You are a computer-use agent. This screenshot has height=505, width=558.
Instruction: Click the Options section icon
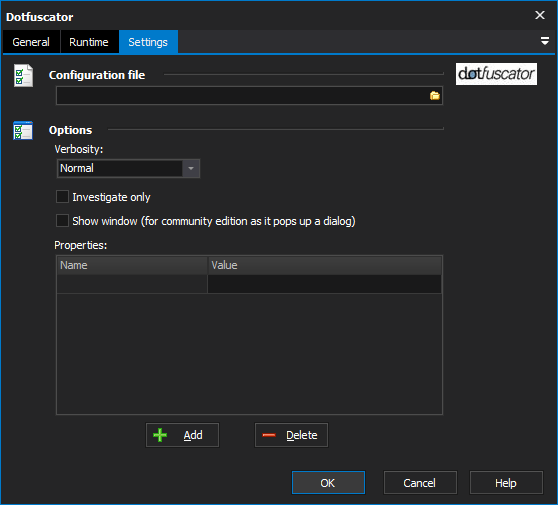point(23,130)
